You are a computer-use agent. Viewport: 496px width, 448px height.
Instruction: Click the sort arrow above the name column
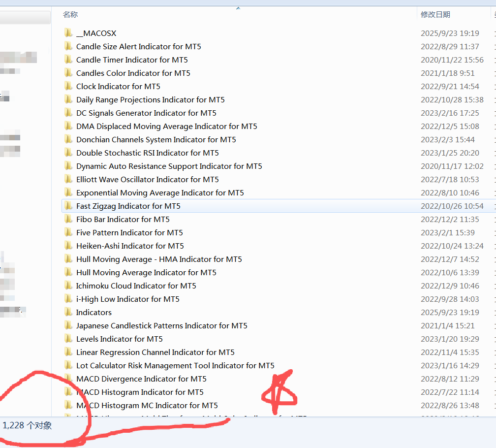click(238, 8)
